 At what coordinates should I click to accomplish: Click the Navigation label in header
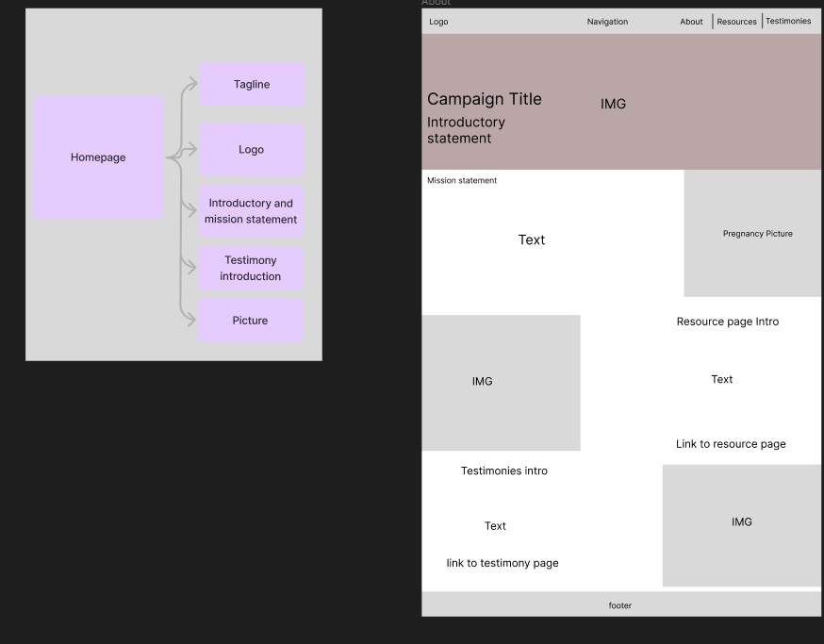point(607,22)
